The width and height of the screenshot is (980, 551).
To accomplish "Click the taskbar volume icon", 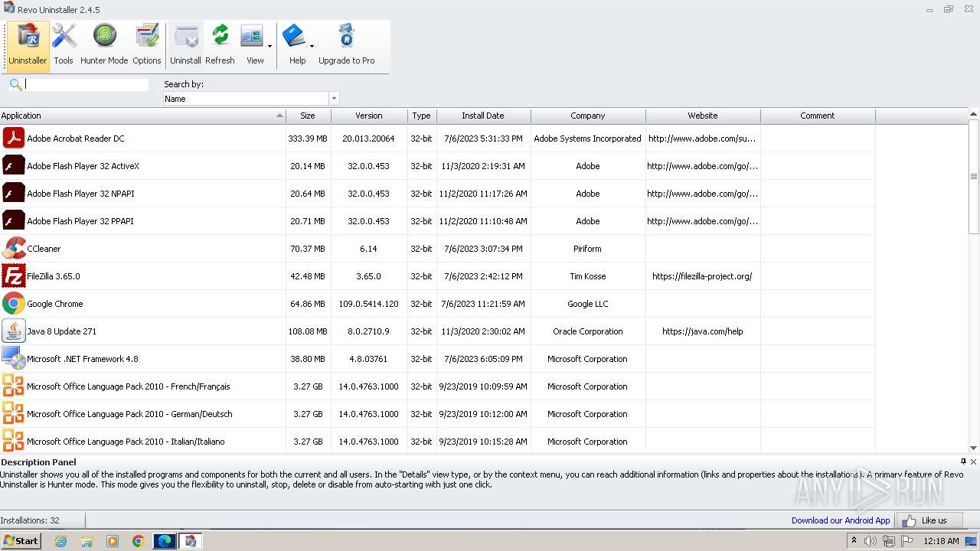I will (x=871, y=541).
